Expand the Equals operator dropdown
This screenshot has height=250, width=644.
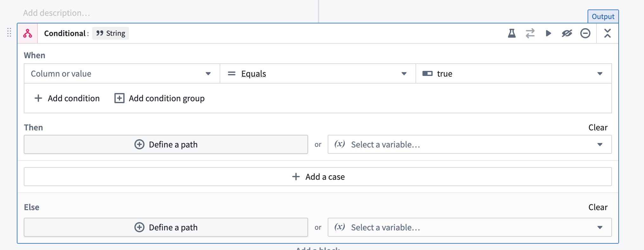click(x=318, y=74)
